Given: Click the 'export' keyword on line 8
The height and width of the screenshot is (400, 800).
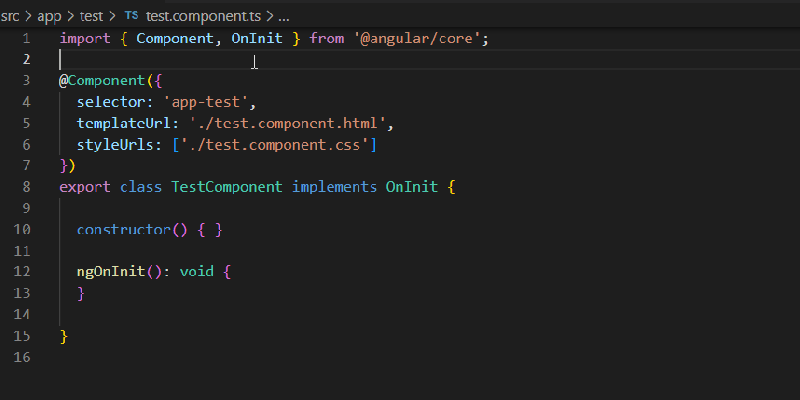Looking at the screenshot, I should tap(85, 187).
